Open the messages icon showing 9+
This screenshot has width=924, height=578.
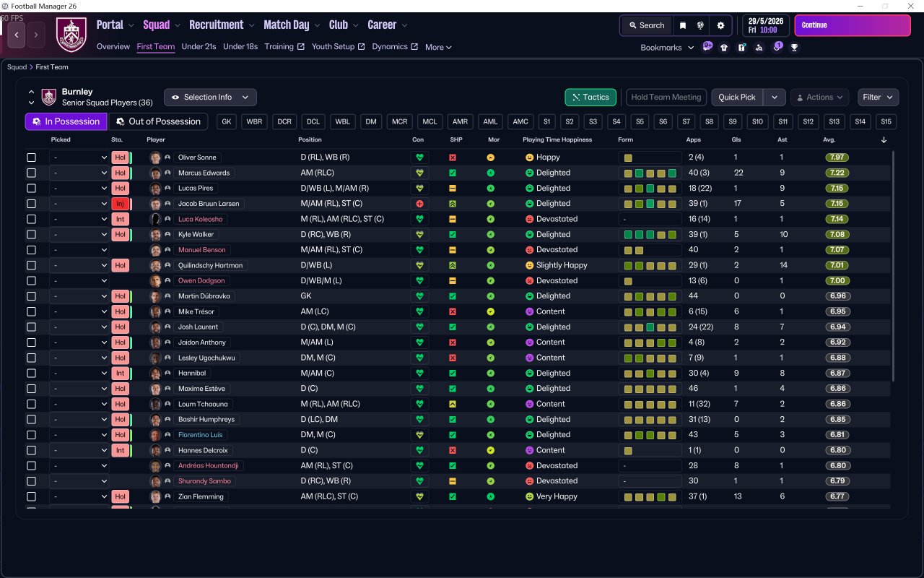707,47
